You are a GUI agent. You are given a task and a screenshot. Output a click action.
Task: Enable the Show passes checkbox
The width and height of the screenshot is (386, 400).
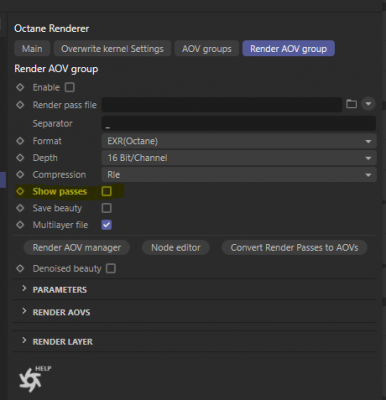(x=107, y=191)
